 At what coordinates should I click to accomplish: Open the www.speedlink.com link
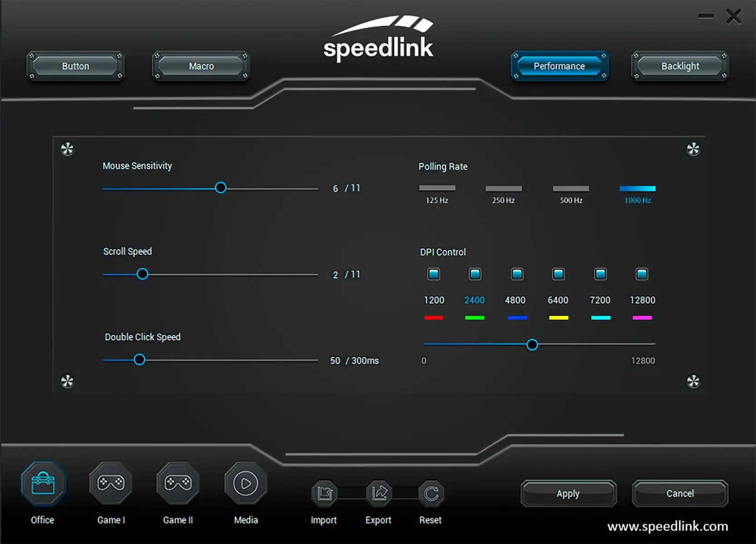pos(666,527)
